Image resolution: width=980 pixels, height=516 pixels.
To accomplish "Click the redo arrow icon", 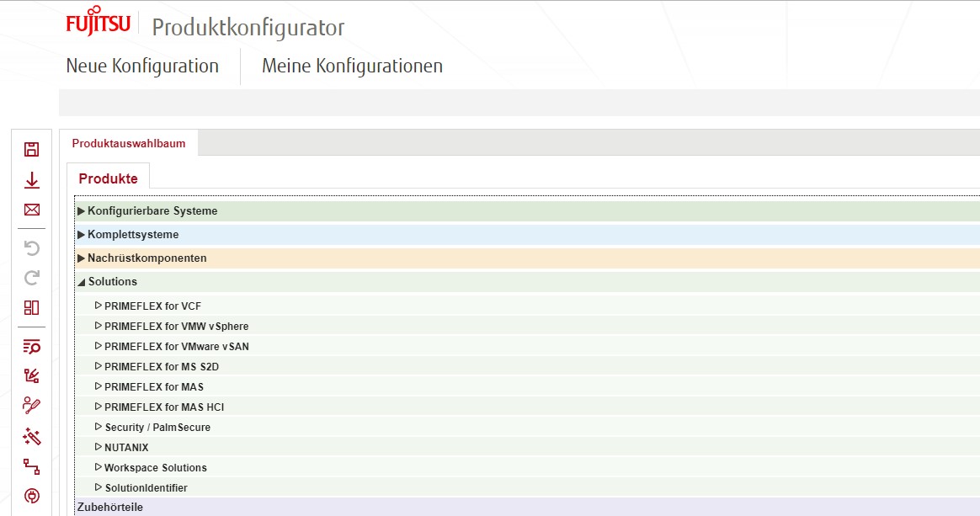I will coord(31,278).
